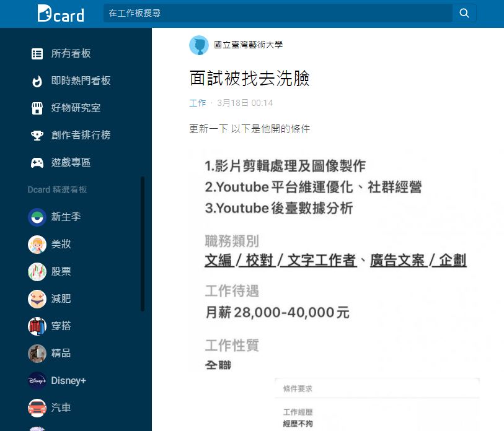Click the Dcard logo
This screenshot has width=504, height=431.
coord(61,13)
